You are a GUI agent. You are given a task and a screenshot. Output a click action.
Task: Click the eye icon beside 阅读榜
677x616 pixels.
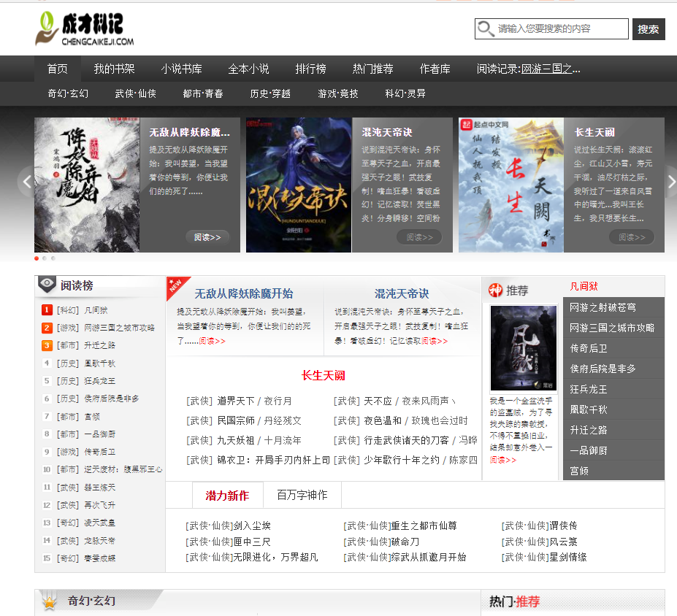47,285
